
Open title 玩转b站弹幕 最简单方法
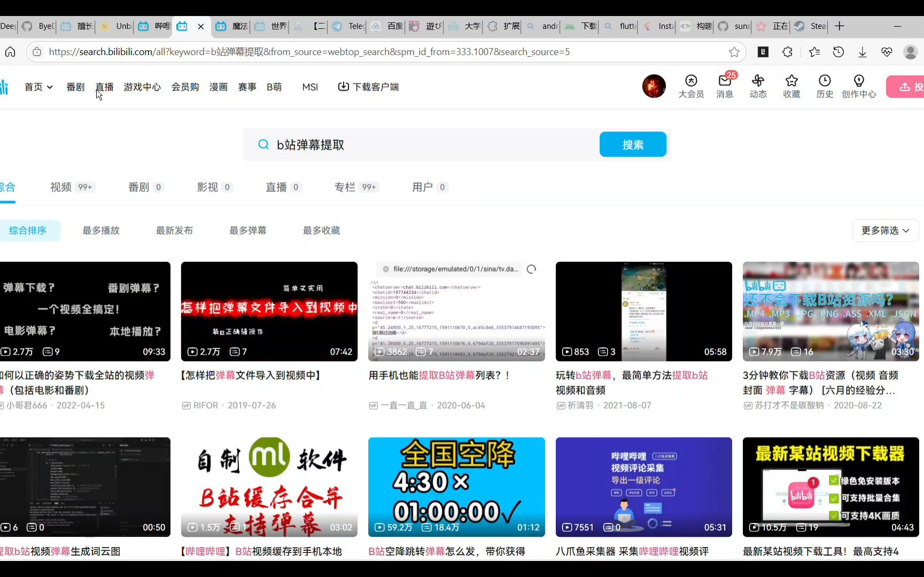click(632, 383)
